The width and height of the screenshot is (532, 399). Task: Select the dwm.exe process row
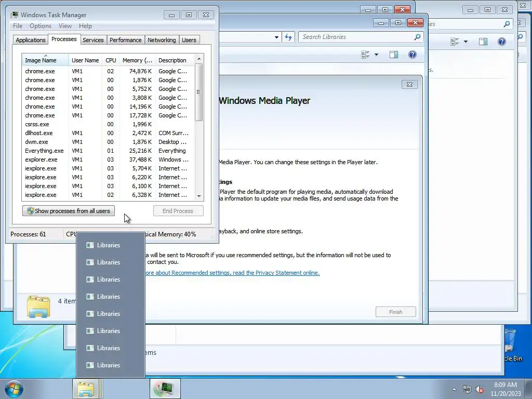pyautogui.click(x=109, y=142)
